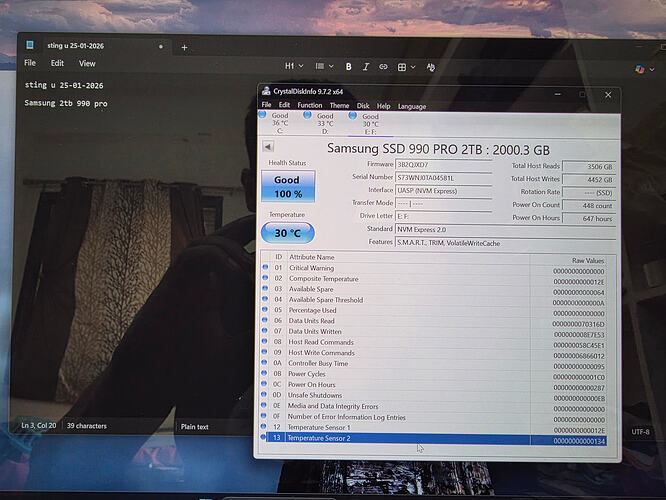Click the Copilot icon in Notepad
Screen dimensions: 666x500
640,68
